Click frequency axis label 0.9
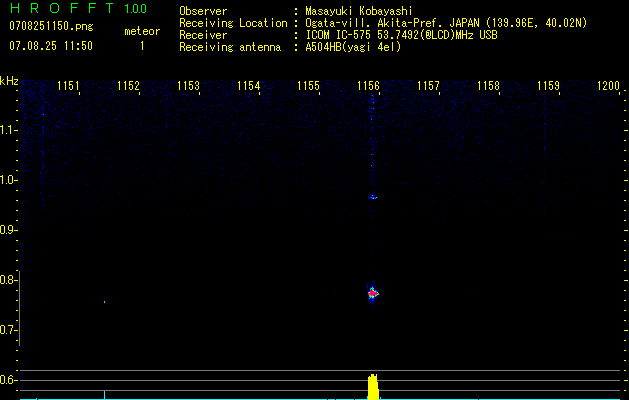 pyautogui.click(x=7, y=230)
